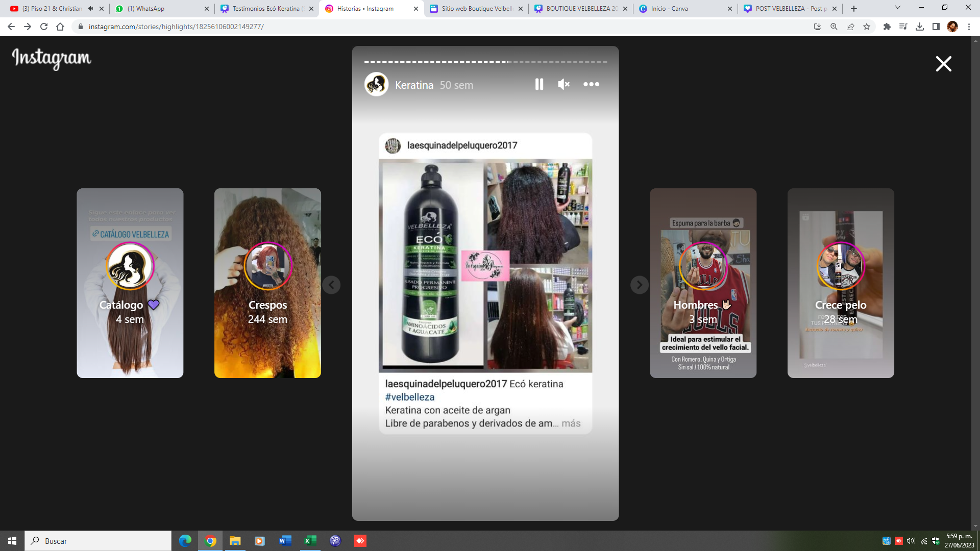Viewport: 980px width, 551px height.
Task: Go back to the previous story with the left arrow
Action: click(x=331, y=285)
